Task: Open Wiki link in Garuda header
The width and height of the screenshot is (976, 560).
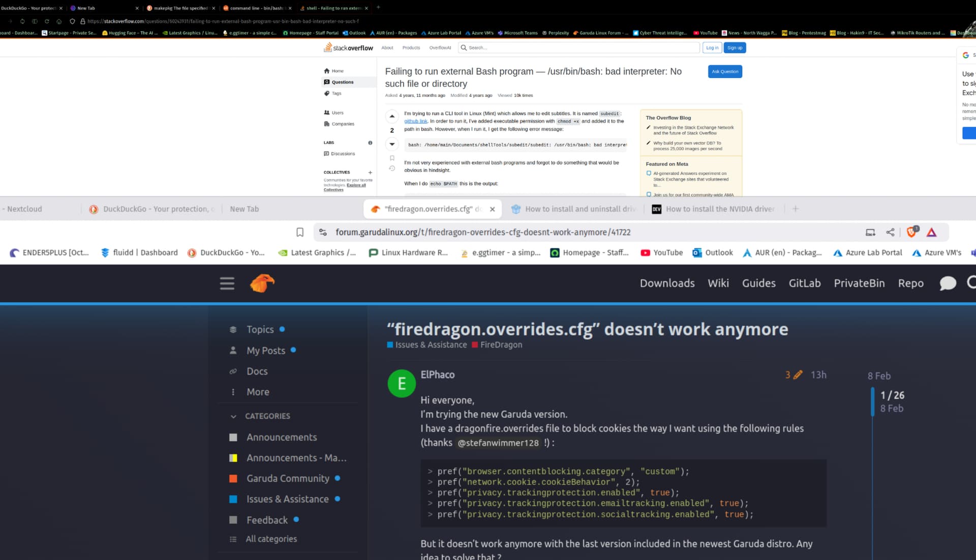Action: [x=718, y=283]
